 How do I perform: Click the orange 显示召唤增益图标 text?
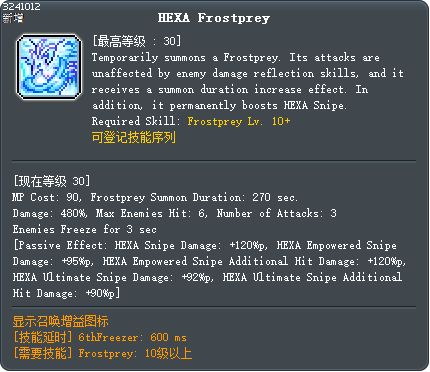pyautogui.click(x=60, y=322)
